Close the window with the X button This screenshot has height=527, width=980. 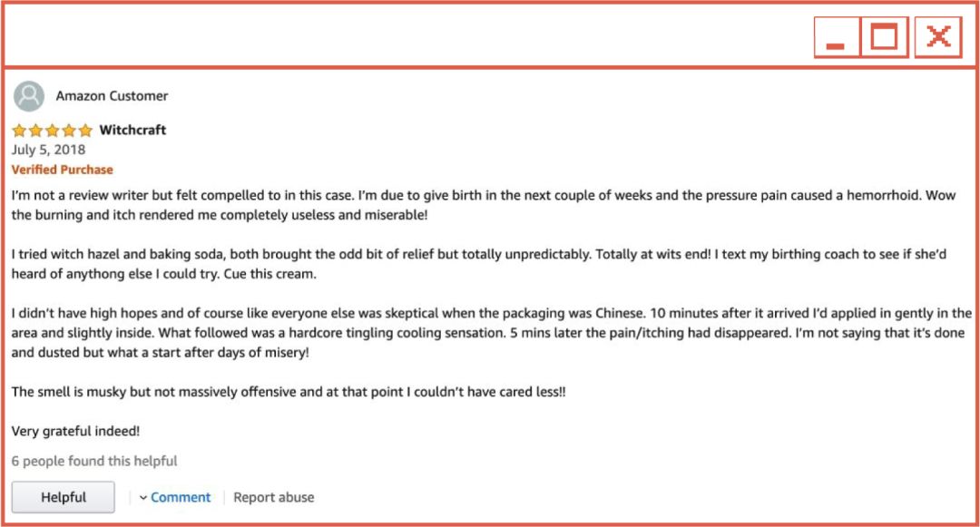tap(938, 38)
